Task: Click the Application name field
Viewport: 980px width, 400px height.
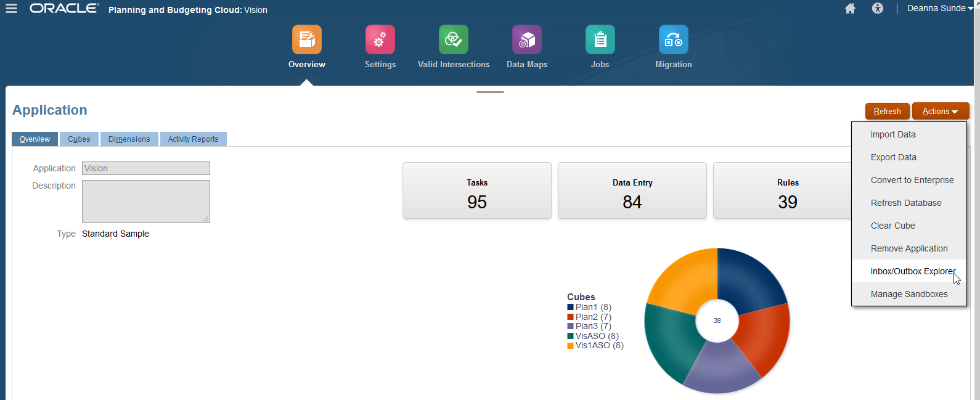Action: pyautogui.click(x=146, y=168)
